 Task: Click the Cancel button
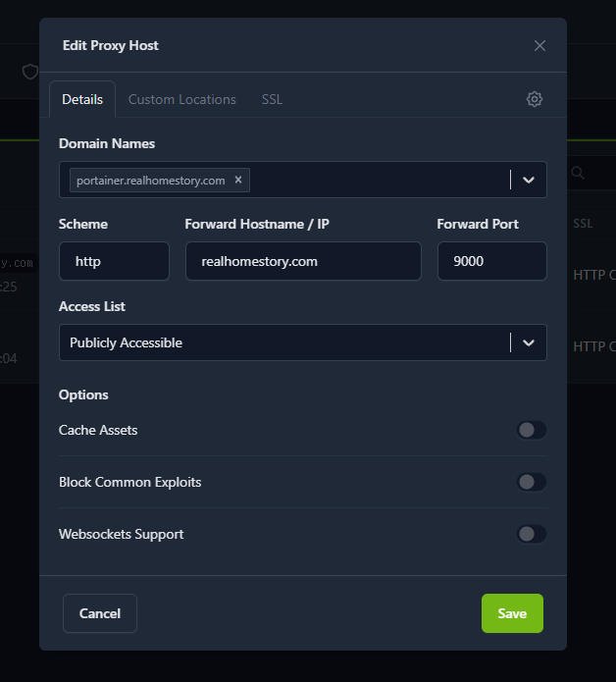pyautogui.click(x=100, y=613)
